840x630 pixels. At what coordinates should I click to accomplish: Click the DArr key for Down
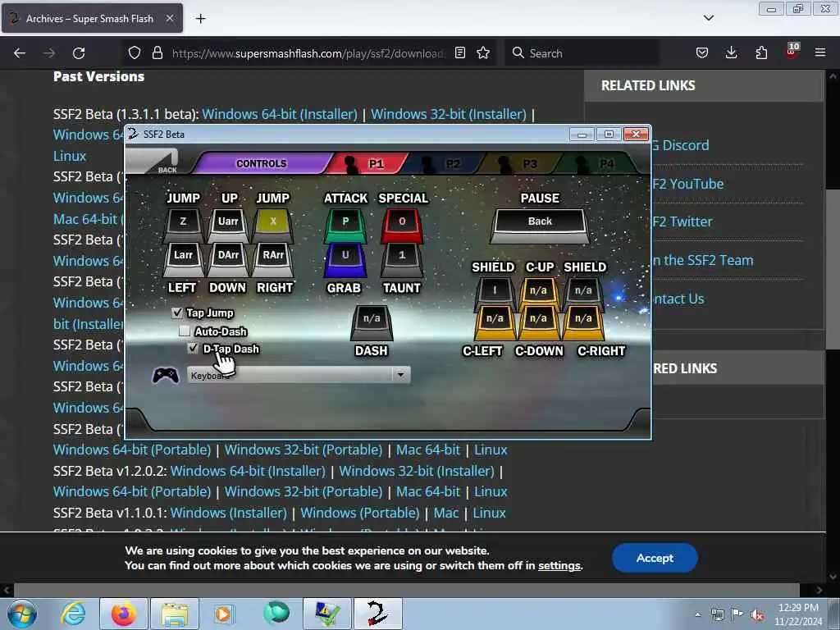228,259
